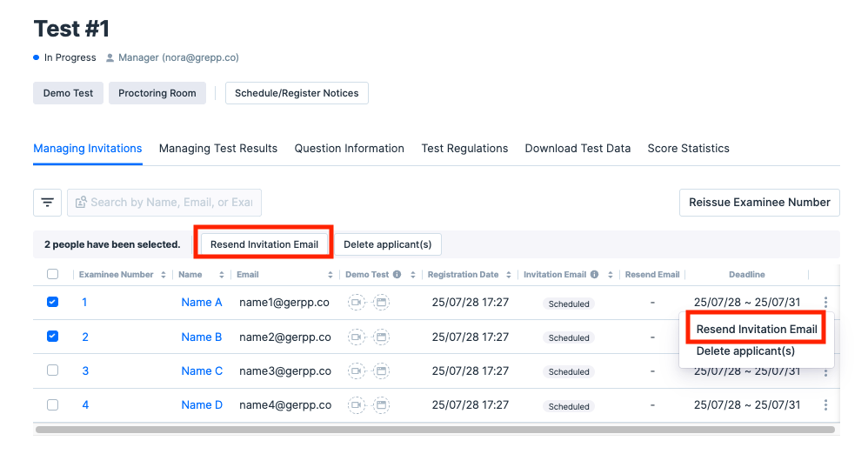Check the Name D row checkbox

point(52,404)
